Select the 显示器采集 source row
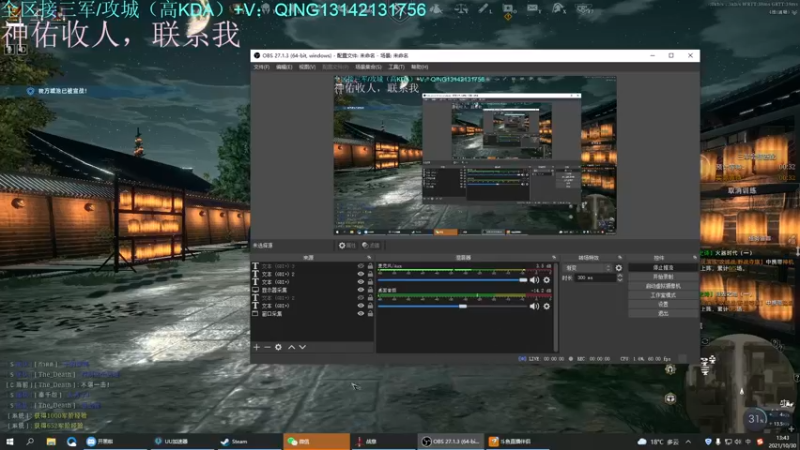Viewport: 800px width, 450px height. click(313, 290)
